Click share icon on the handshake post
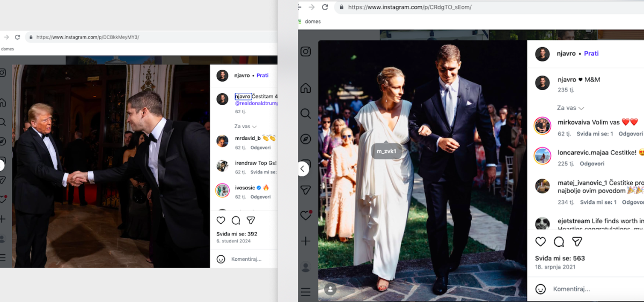644x302 pixels. (251, 220)
